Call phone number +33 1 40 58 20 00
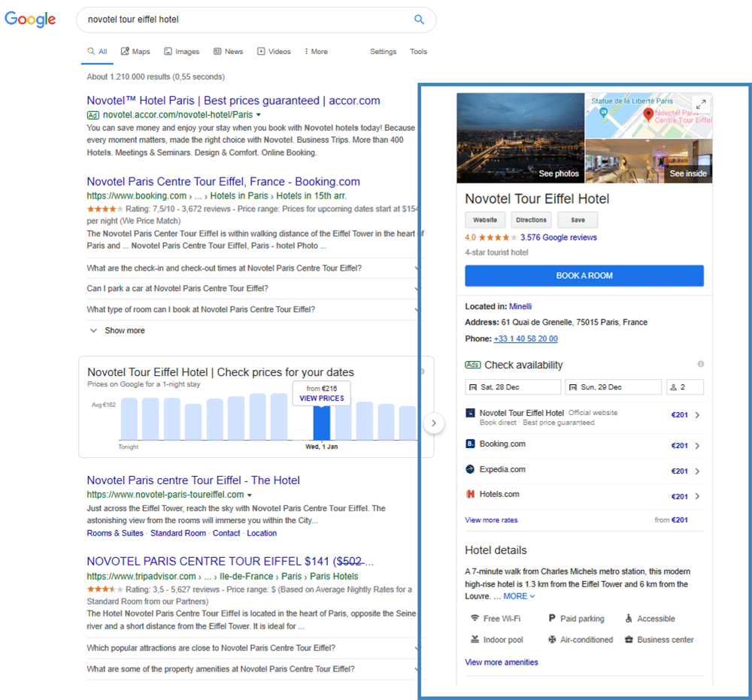752x700 pixels. point(526,338)
